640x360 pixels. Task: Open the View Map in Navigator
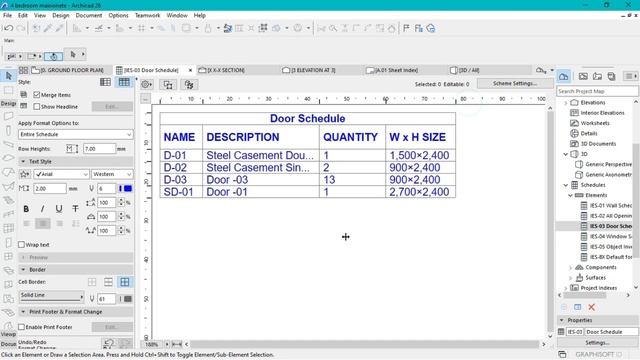coord(583,76)
